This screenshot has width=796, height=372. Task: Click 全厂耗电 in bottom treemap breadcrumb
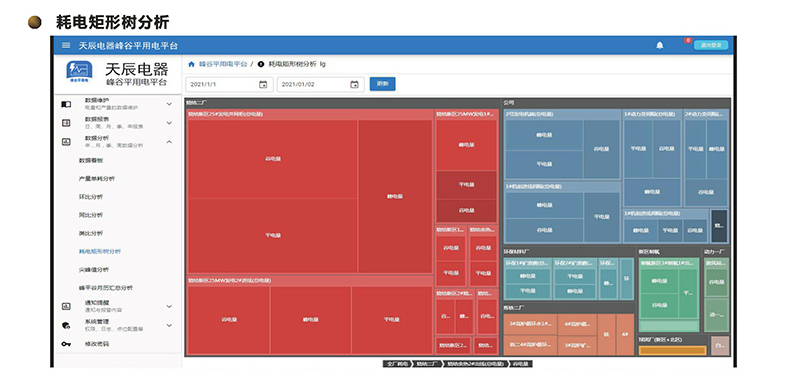tap(396, 364)
